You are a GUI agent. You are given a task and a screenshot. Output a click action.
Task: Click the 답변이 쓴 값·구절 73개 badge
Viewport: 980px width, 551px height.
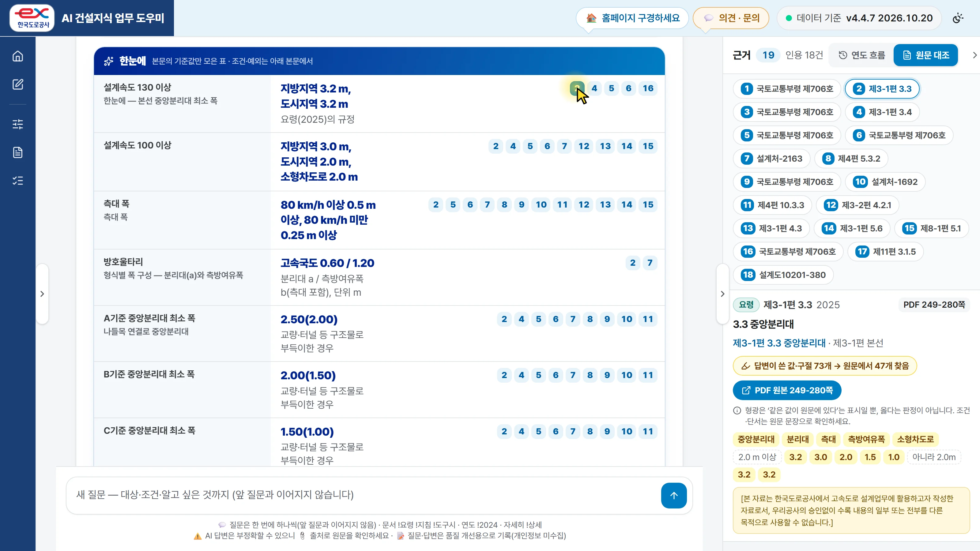pyautogui.click(x=825, y=366)
